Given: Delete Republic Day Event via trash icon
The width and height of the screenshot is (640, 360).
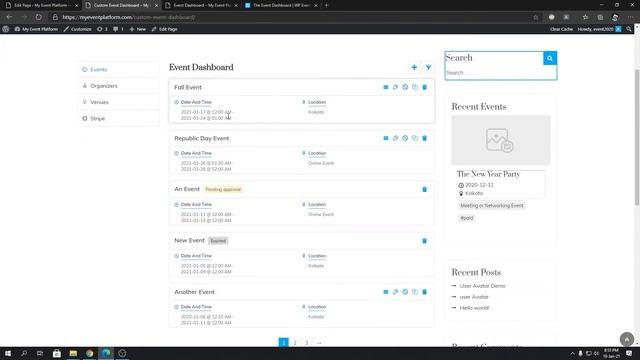Looking at the screenshot, I should point(424,138).
